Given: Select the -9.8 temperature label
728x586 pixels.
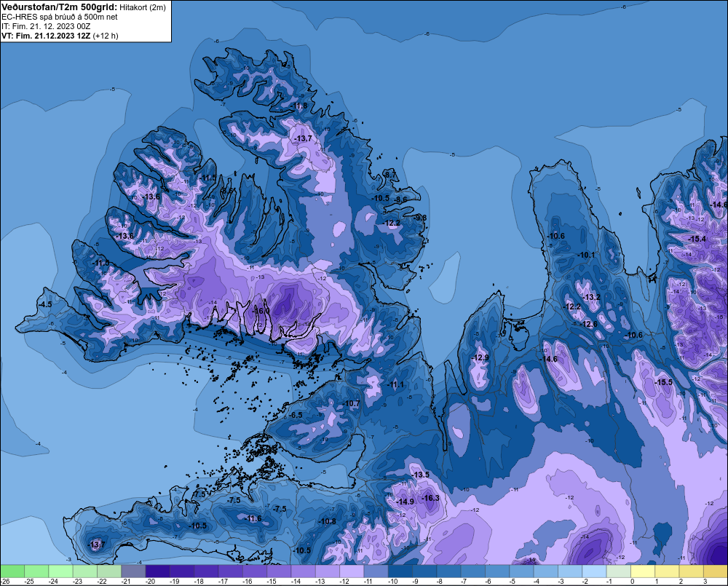Looking at the screenshot, I should click(x=420, y=218).
